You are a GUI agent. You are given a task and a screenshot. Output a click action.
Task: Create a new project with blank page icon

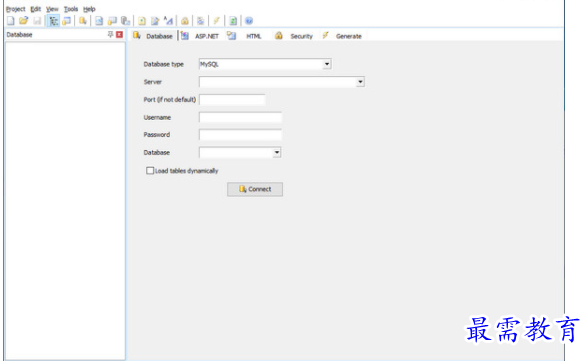(x=11, y=21)
